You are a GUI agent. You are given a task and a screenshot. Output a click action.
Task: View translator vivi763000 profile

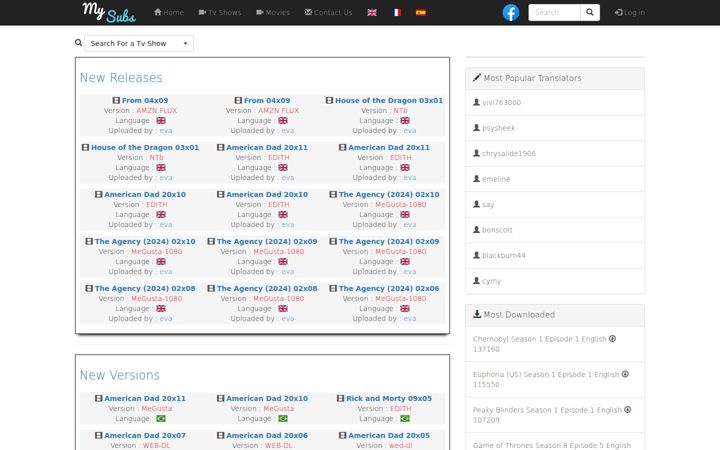click(x=501, y=102)
